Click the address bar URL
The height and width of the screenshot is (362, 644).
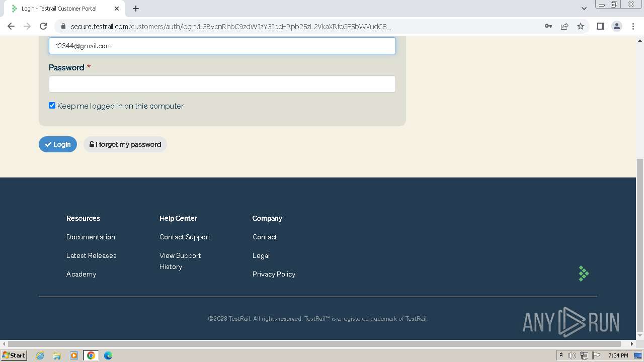230,26
